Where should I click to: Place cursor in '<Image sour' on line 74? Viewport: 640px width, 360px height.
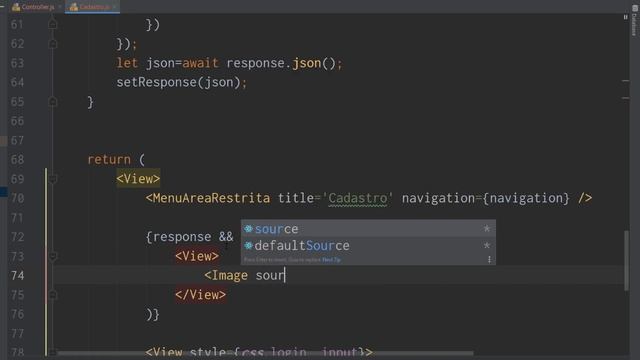[244, 276]
